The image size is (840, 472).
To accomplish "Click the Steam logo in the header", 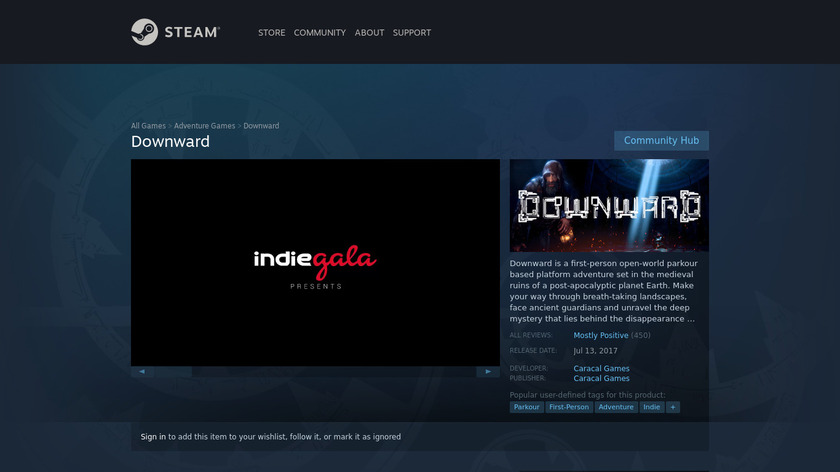I will pyautogui.click(x=175, y=32).
